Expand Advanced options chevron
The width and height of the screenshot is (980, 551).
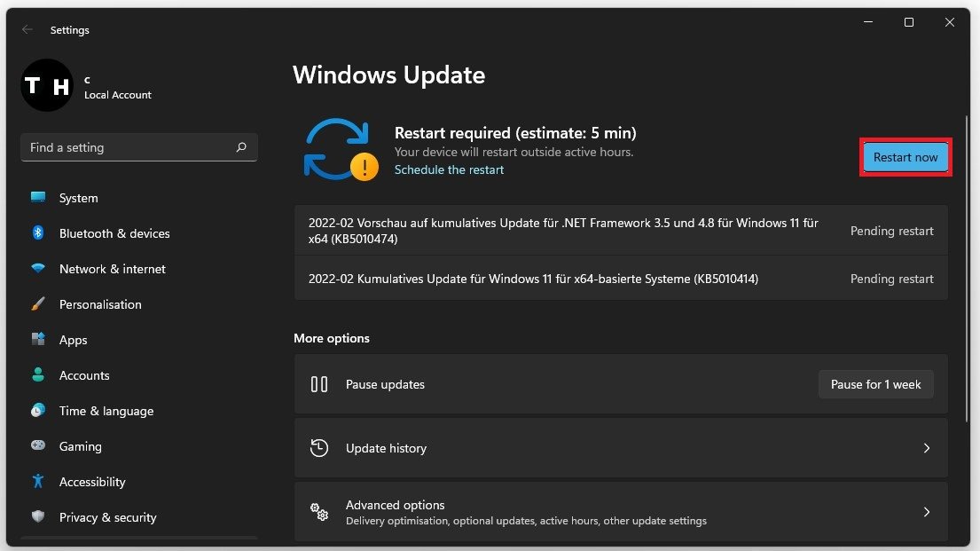(x=926, y=512)
